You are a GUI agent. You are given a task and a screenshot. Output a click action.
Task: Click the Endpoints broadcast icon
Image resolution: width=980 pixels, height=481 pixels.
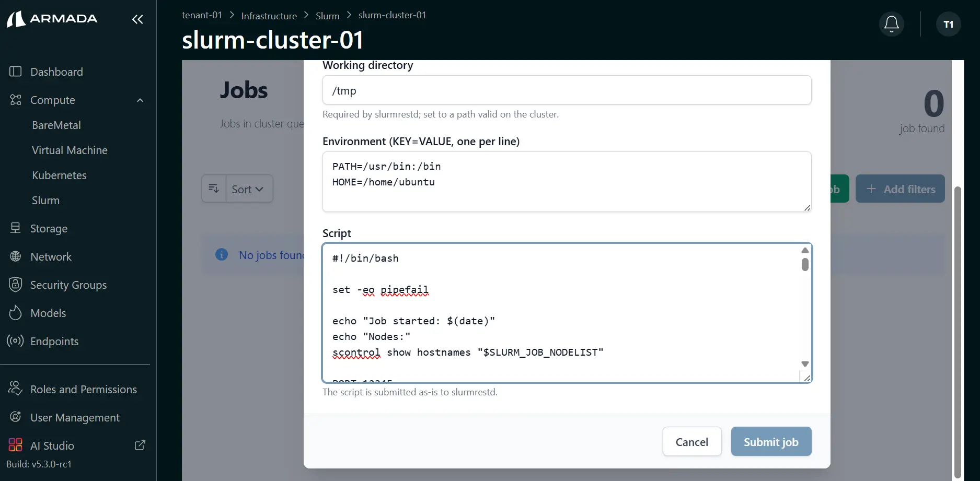pos(16,341)
